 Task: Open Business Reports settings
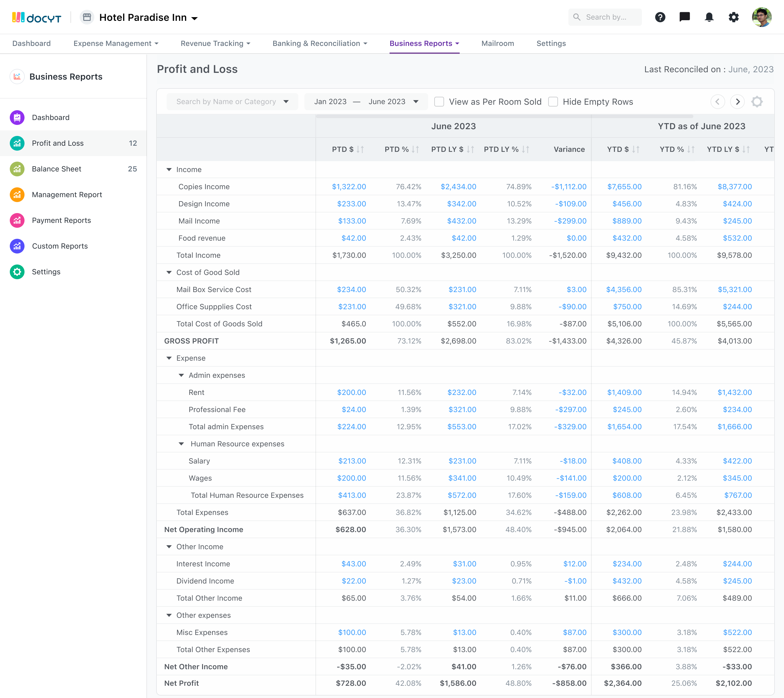point(46,272)
